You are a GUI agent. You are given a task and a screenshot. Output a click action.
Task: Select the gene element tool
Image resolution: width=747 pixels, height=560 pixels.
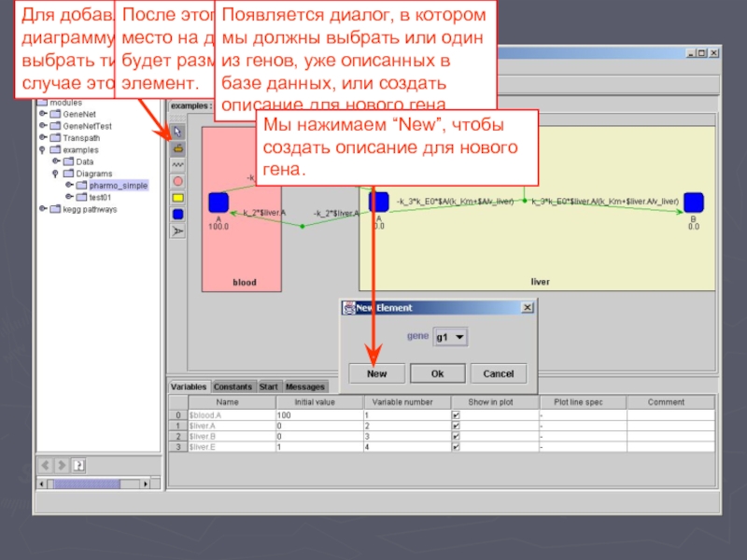[x=177, y=148]
